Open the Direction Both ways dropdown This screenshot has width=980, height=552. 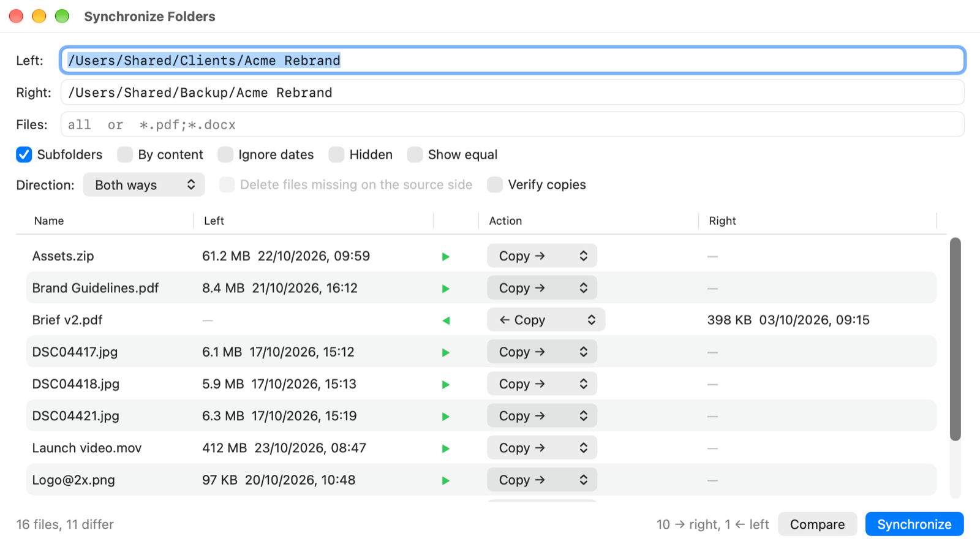click(144, 185)
